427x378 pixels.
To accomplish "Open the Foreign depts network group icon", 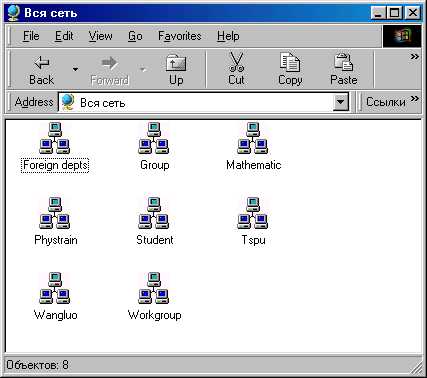I will (55, 138).
